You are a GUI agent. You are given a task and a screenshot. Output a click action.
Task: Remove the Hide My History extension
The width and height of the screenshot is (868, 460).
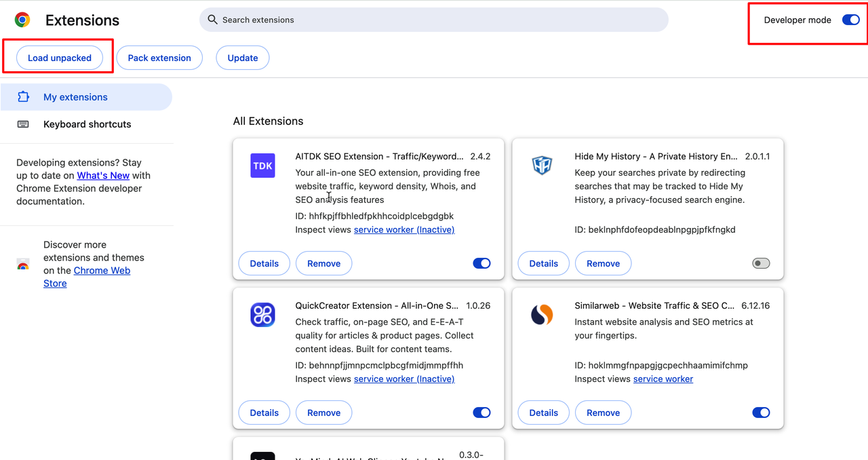pos(604,263)
